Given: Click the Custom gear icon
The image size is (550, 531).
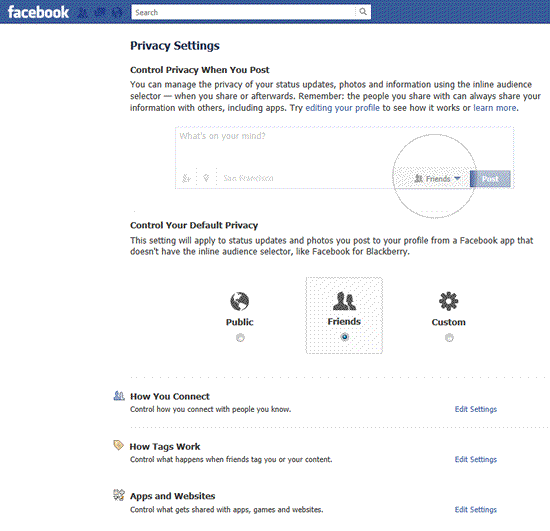Looking at the screenshot, I should coord(449,301).
